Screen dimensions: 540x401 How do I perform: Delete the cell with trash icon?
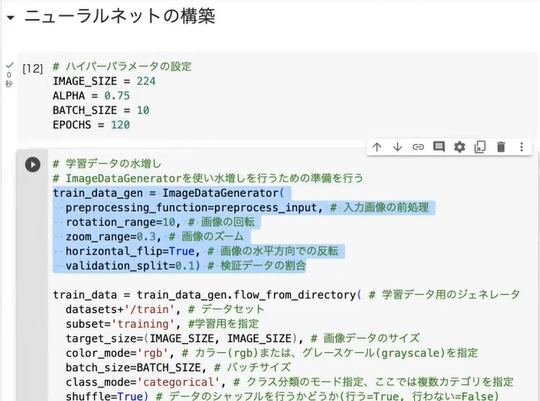[x=501, y=147]
